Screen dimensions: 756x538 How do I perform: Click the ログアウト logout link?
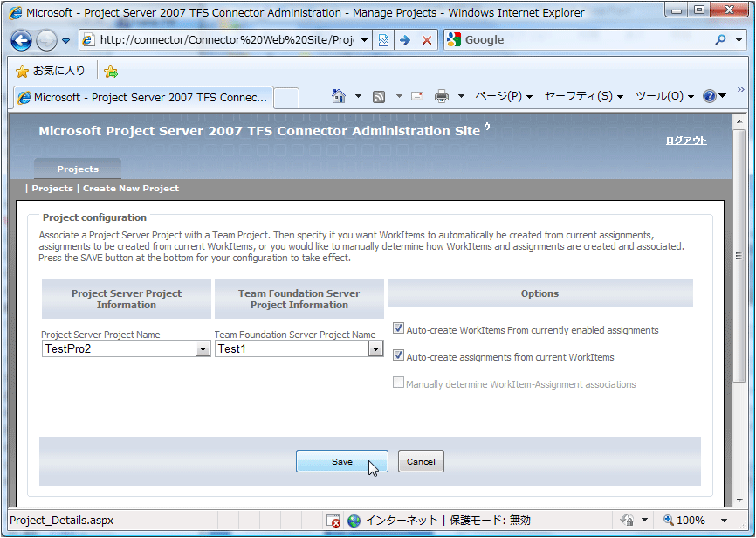point(686,141)
